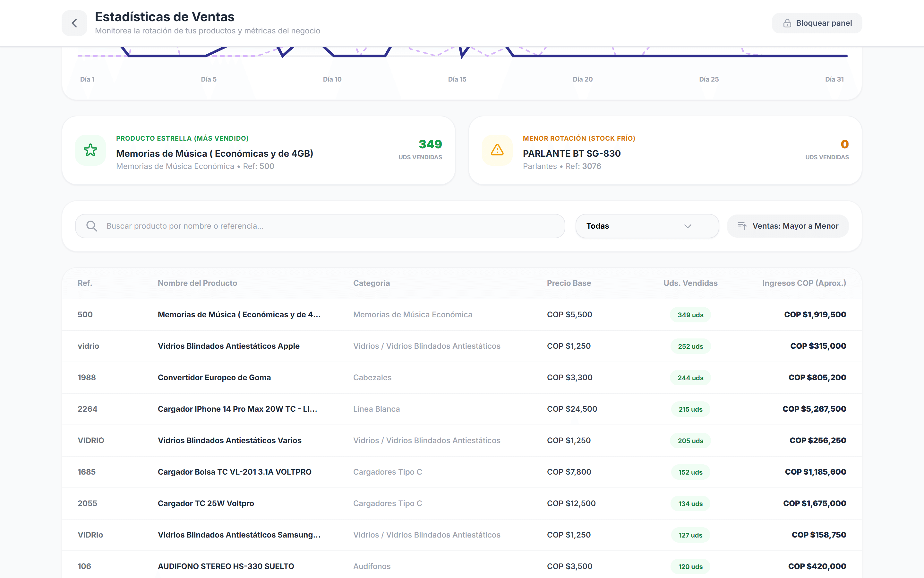Click the Nombre del Producto column header
The image size is (924, 578).
point(197,283)
